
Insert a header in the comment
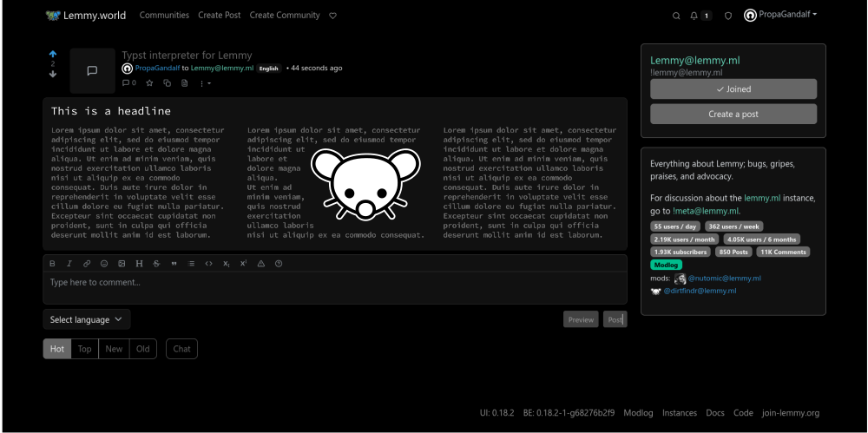pyautogui.click(x=139, y=264)
